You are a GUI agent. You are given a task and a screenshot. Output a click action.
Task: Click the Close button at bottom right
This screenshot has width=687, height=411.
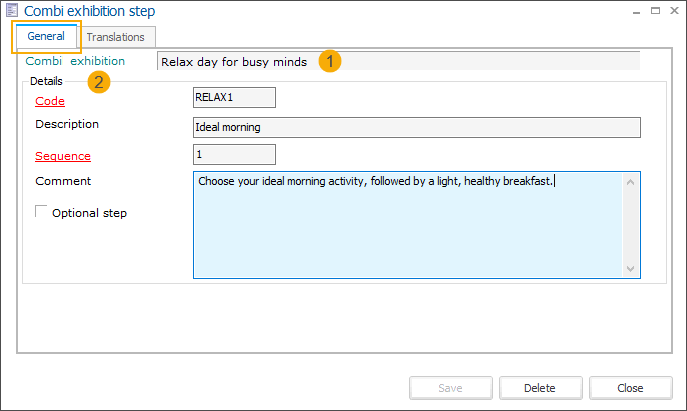(x=630, y=388)
